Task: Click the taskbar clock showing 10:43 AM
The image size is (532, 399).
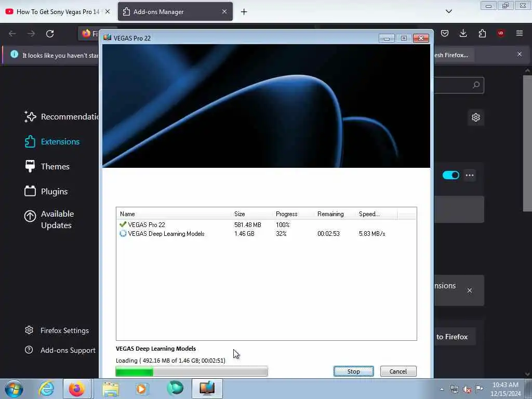Action: point(505,389)
